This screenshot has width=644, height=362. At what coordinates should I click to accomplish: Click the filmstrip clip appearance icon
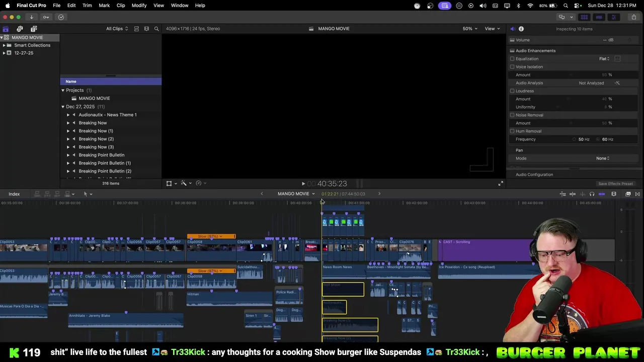pyautogui.click(x=146, y=29)
